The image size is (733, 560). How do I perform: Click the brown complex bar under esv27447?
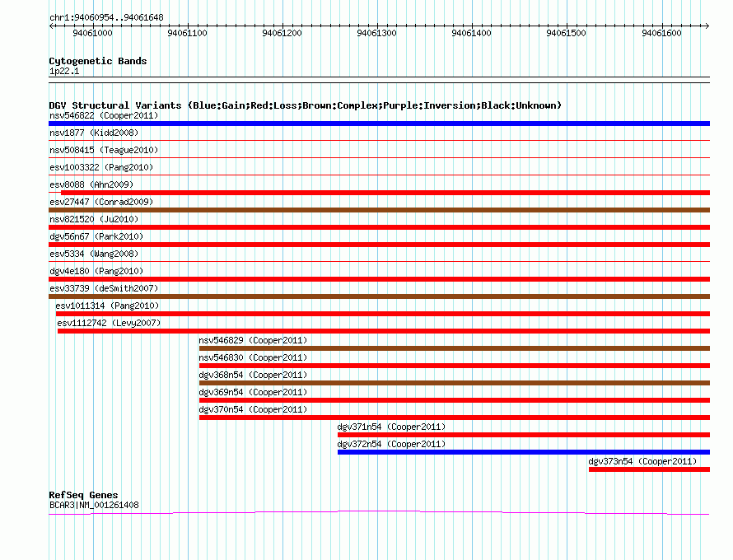pos(379,210)
